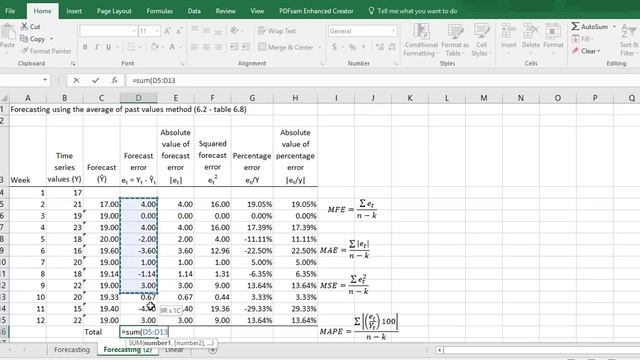
Task: Click the Fill Color bucket icon
Action: 154,47
